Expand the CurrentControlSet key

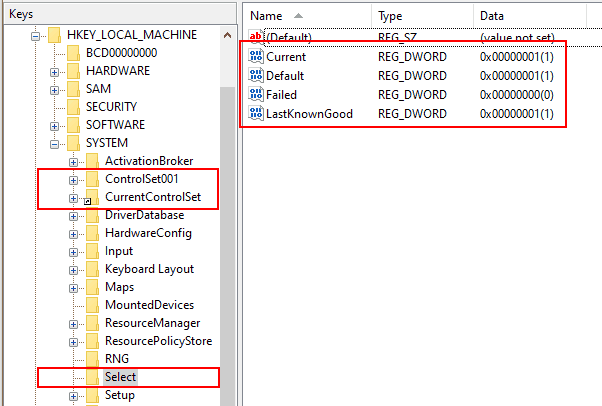[x=73, y=198]
